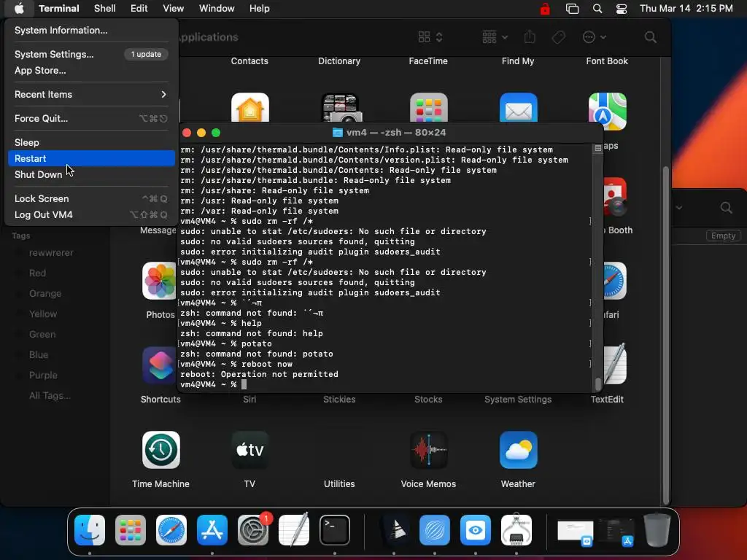Open the Home app icon in Finder
747x560 pixels.
249,108
